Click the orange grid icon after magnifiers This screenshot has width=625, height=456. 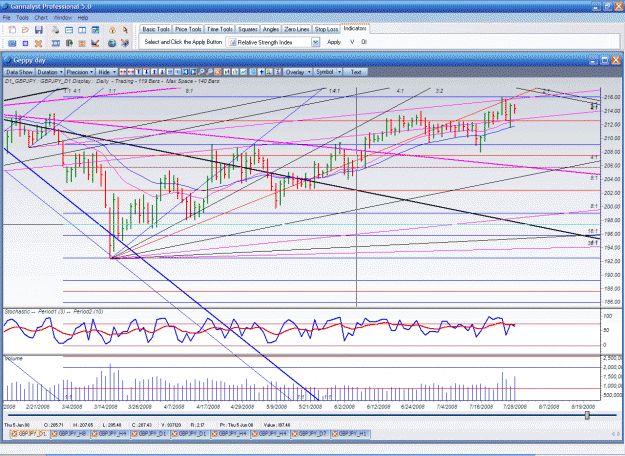(x=218, y=72)
